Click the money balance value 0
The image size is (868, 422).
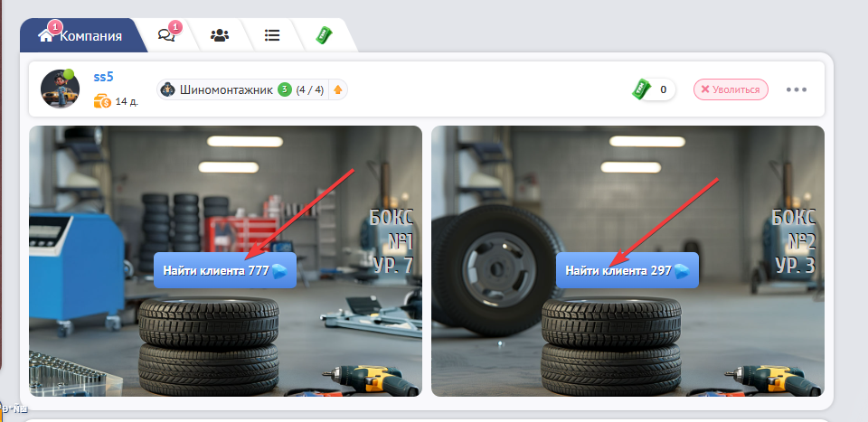coord(663,89)
